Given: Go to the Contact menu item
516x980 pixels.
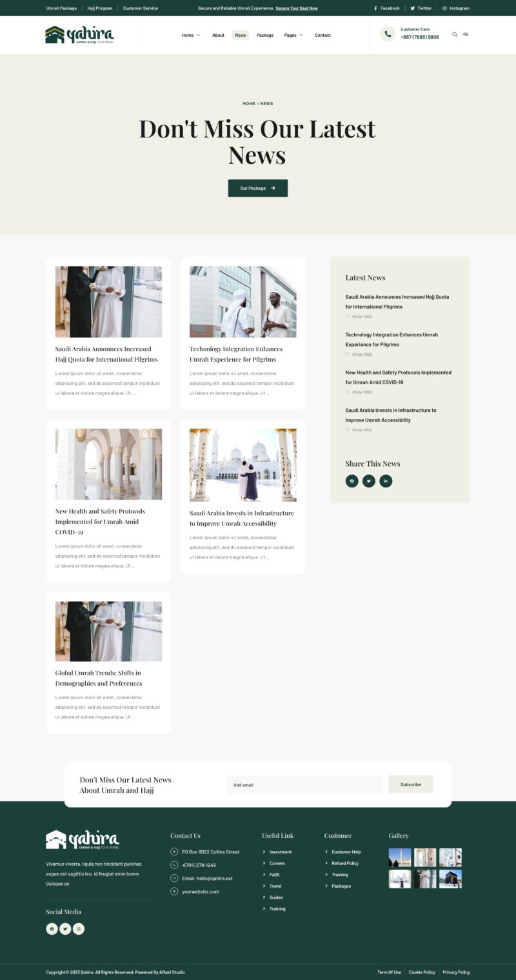Looking at the screenshot, I should (x=322, y=35).
